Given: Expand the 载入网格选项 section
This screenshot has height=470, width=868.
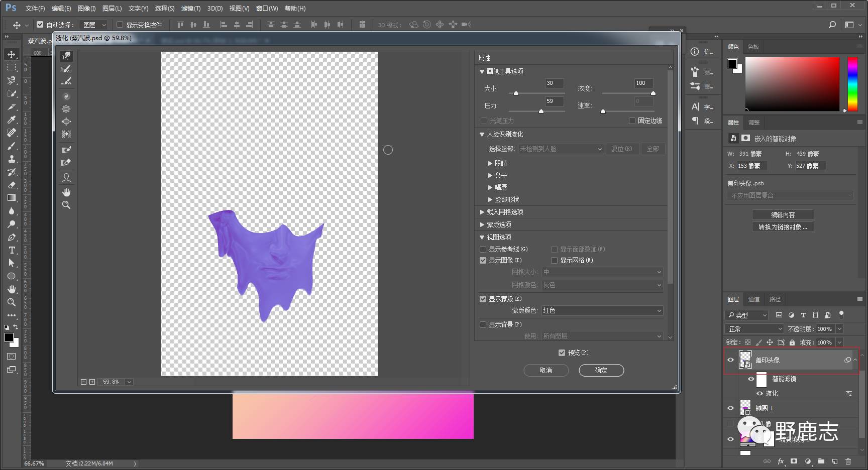Looking at the screenshot, I should 482,212.
